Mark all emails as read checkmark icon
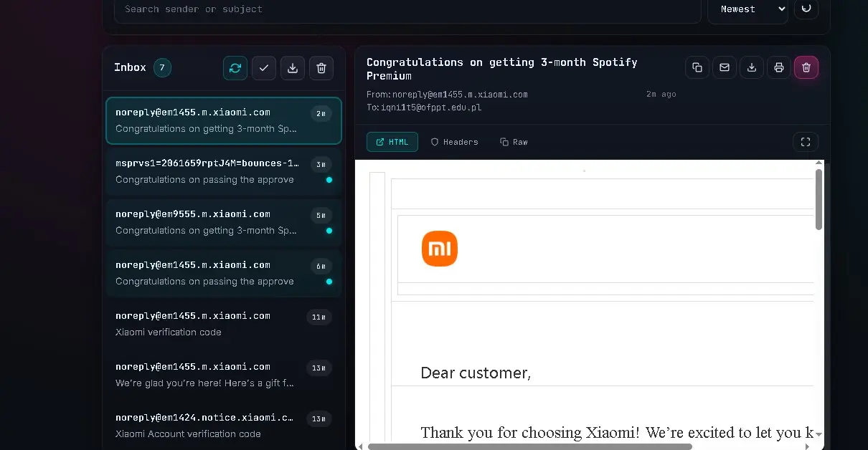 (x=264, y=68)
